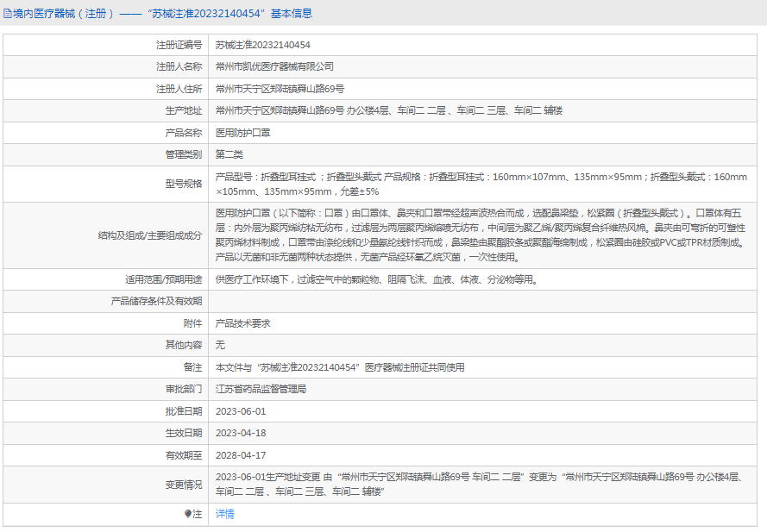This screenshot has width=767, height=532.
Task: Click the 型号规格 label
Action: pos(184,184)
